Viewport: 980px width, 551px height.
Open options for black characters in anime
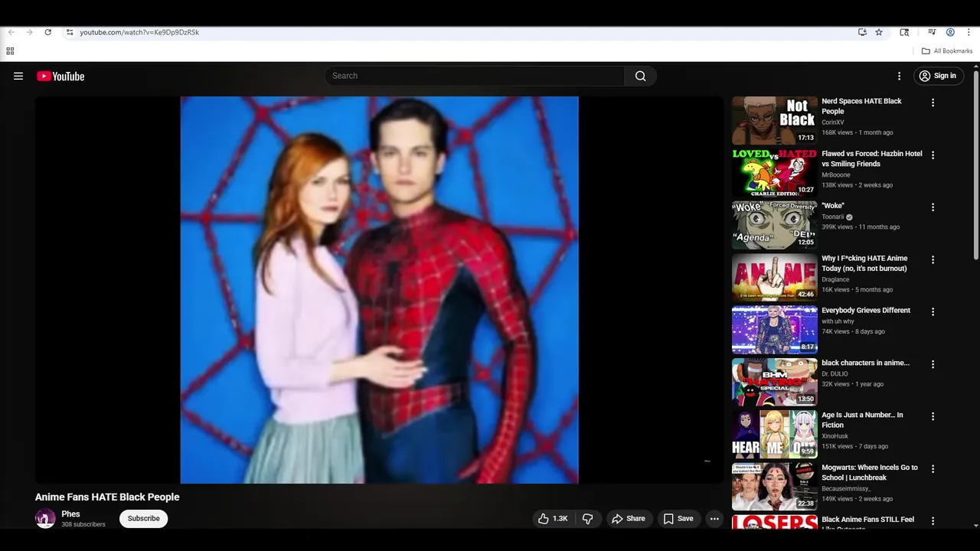[933, 364]
